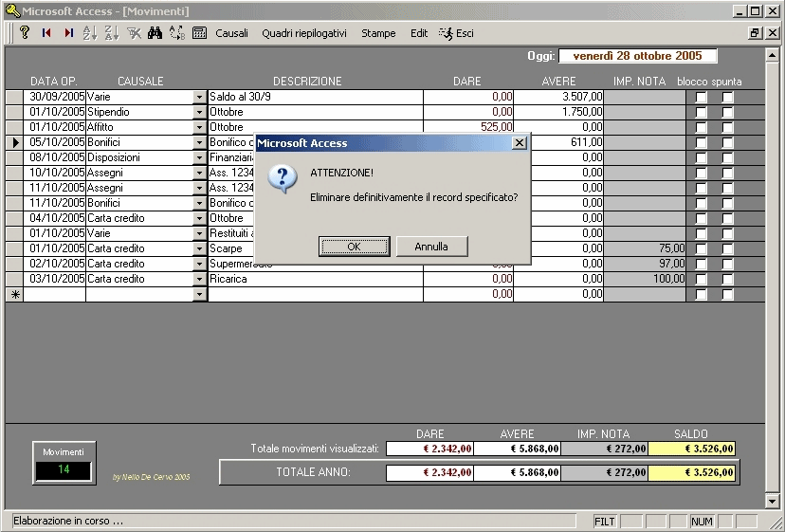Expand causale dropdown for Stipendio row
Image resolution: width=785 pixels, height=532 pixels.
[x=199, y=112]
